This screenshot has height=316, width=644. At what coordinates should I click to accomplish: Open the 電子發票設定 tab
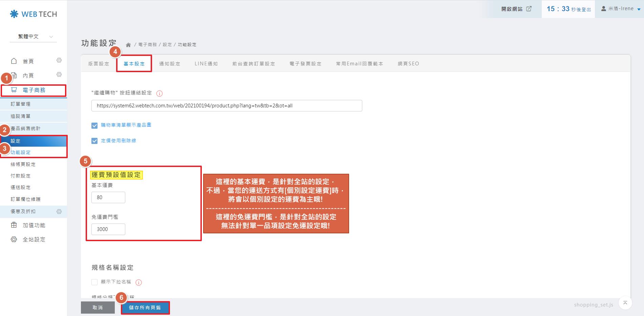pyautogui.click(x=305, y=64)
